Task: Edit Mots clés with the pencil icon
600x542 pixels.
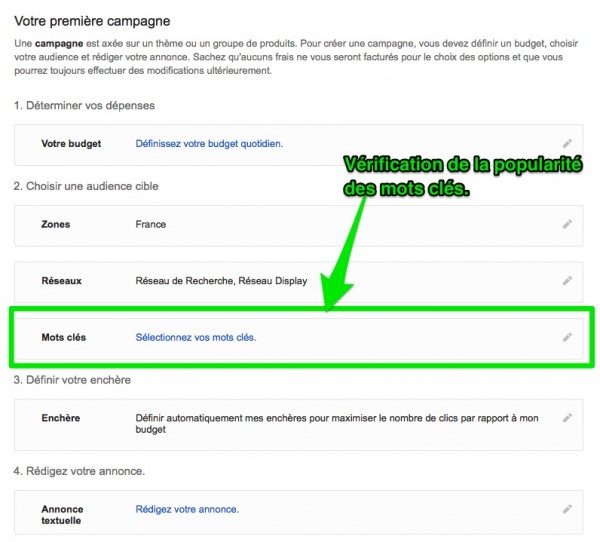Action: (567, 337)
